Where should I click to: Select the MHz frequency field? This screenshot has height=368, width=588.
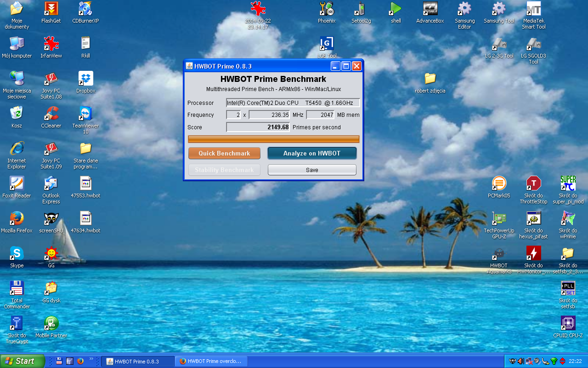[x=270, y=115]
